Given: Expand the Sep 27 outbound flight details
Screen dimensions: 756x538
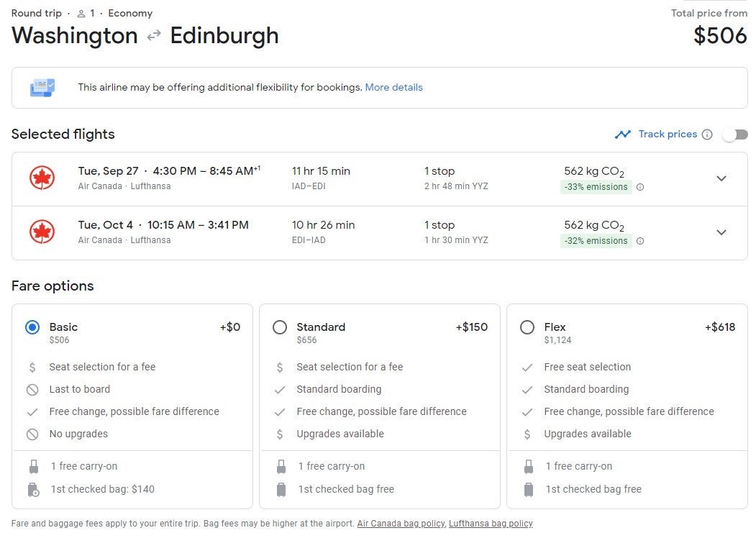Looking at the screenshot, I should coord(721,178).
